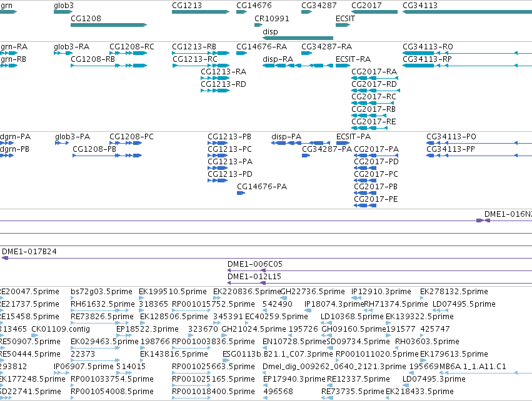
Task: Select the LD07495.3prime feature
Action: [405, 386]
